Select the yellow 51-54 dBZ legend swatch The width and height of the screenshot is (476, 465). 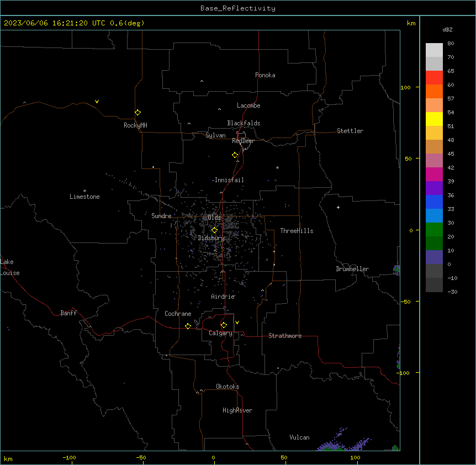pos(434,119)
